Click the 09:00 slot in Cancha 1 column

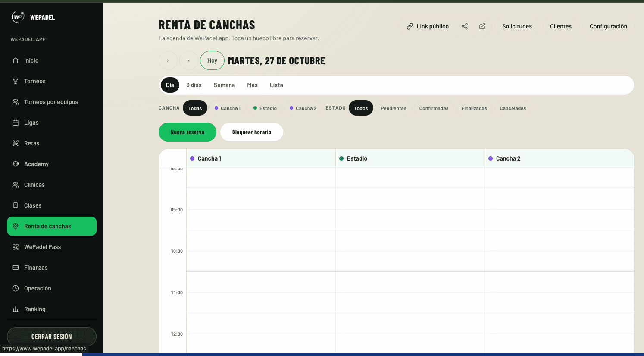click(x=261, y=220)
